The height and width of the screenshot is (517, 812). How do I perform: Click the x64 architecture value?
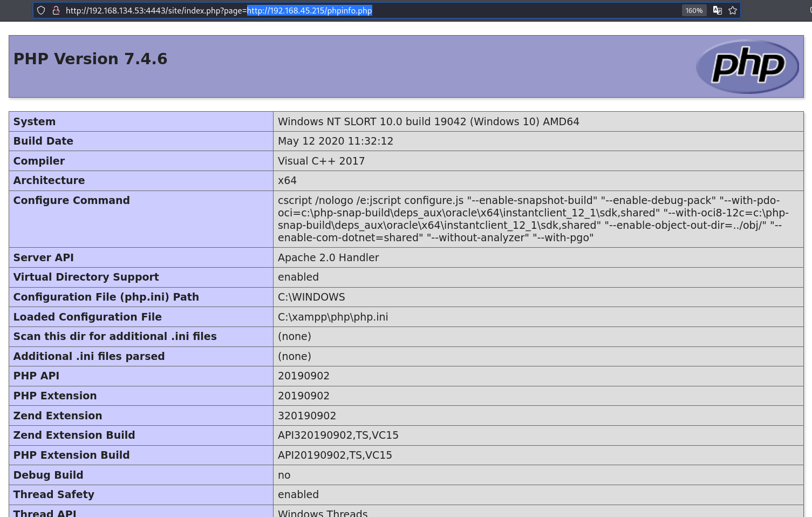tap(287, 180)
